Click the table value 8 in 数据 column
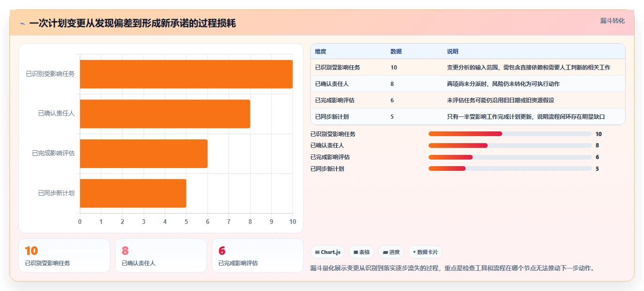 click(392, 84)
